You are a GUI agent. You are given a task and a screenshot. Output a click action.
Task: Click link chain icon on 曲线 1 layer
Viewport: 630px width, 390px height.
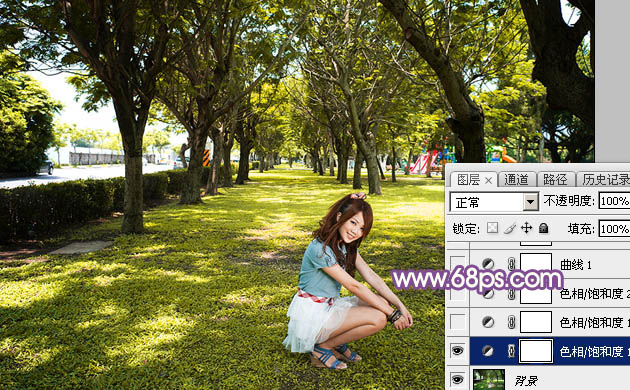[511, 264]
